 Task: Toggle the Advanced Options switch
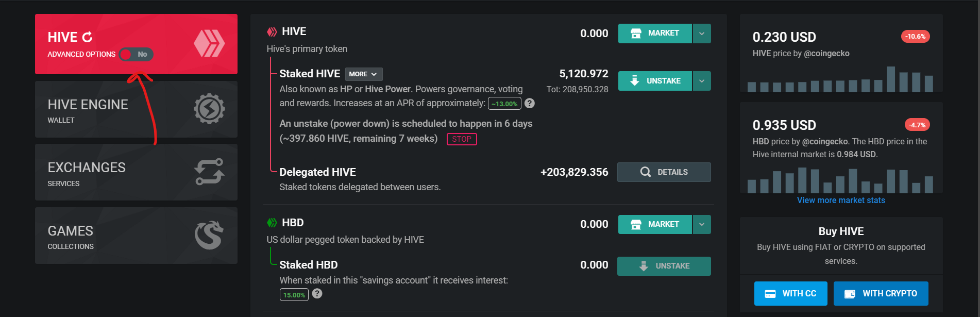(136, 54)
